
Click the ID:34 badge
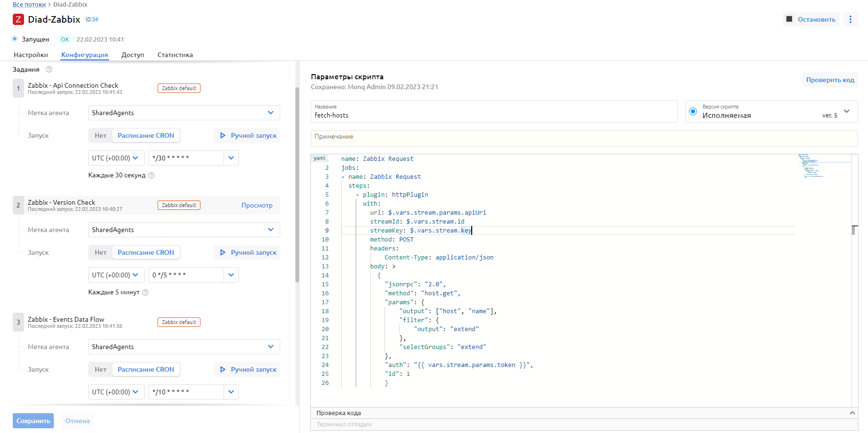click(x=92, y=19)
